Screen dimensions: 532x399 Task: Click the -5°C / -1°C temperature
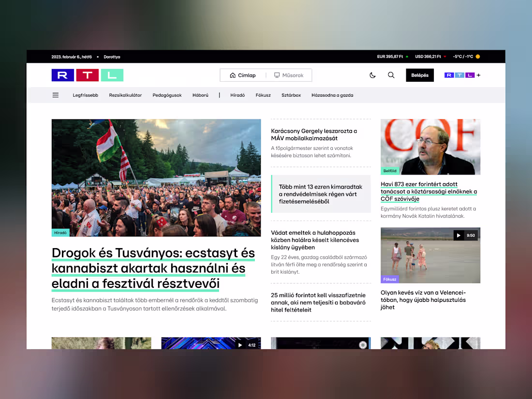[x=463, y=57]
